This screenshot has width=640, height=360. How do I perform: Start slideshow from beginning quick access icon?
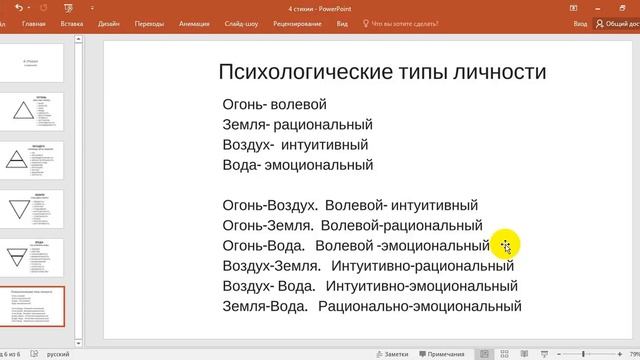(69, 8)
